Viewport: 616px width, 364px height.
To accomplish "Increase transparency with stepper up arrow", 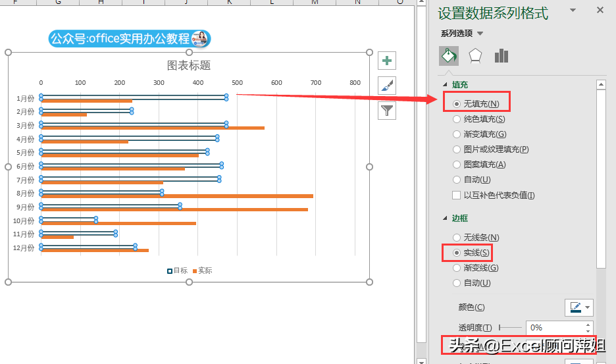I will (x=588, y=325).
